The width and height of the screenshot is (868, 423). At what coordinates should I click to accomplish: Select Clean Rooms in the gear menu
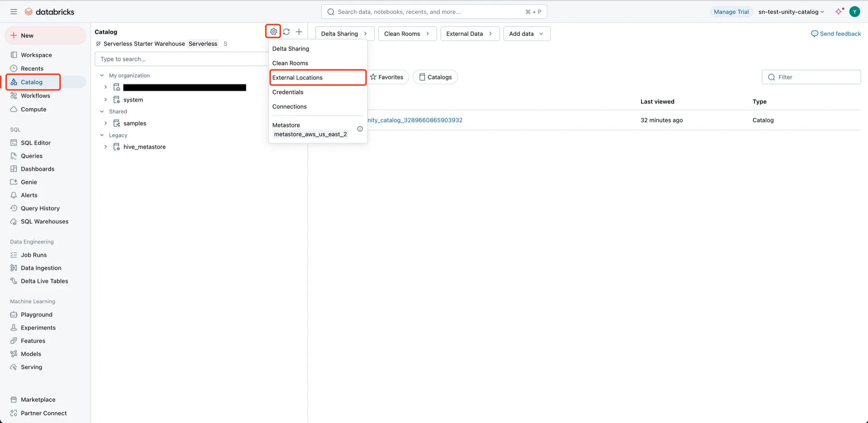318,63
